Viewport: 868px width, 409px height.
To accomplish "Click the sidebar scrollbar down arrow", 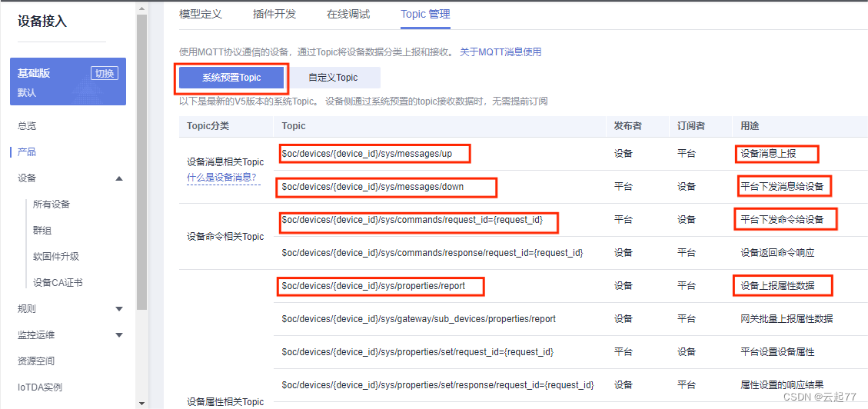I will pos(141,403).
